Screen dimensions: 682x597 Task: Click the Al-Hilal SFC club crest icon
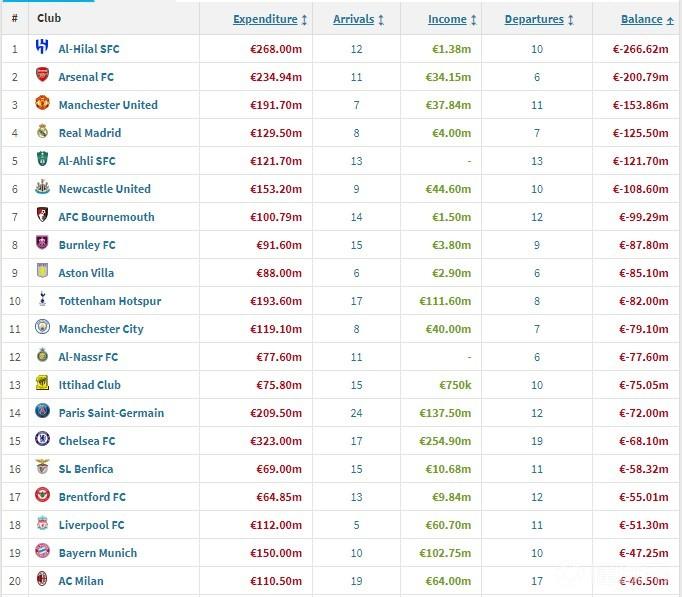pyautogui.click(x=42, y=48)
